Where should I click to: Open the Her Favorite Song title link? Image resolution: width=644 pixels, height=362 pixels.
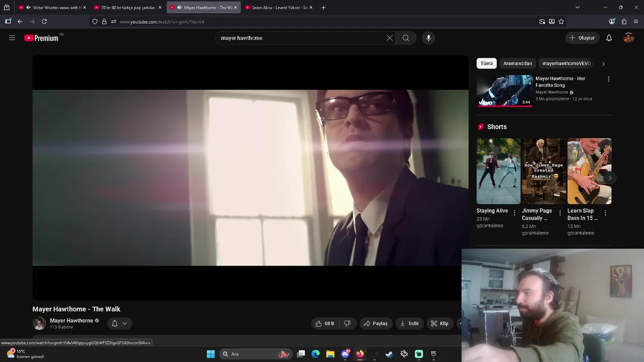[560, 82]
